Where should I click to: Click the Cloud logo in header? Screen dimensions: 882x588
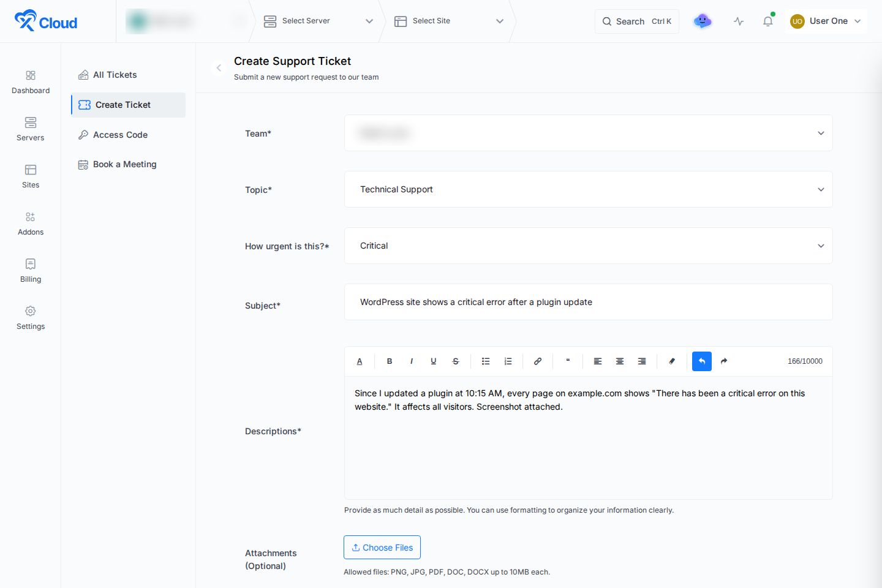(x=46, y=21)
